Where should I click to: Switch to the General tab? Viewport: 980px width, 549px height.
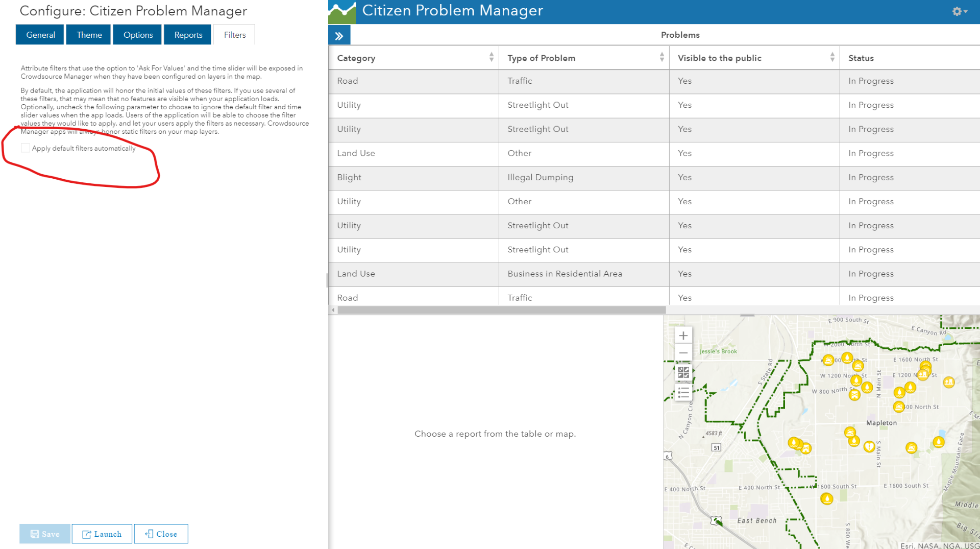click(x=40, y=35)
